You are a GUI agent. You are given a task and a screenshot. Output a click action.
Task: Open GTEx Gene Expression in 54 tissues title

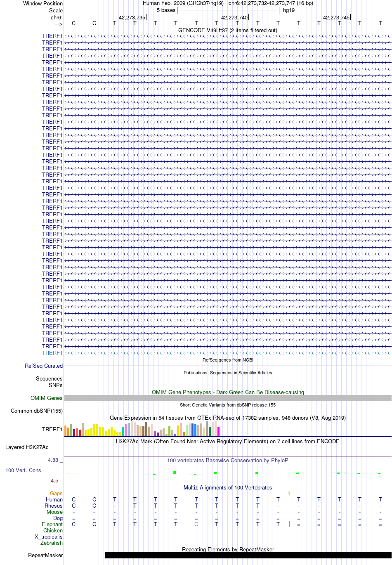(228, 418)
